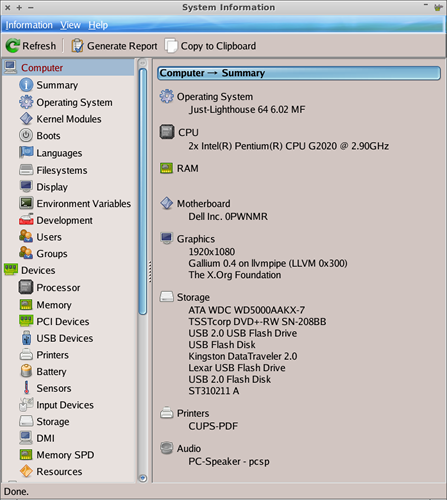
Task: Select Input Devices mouse icon
Action: coord(26,404)
